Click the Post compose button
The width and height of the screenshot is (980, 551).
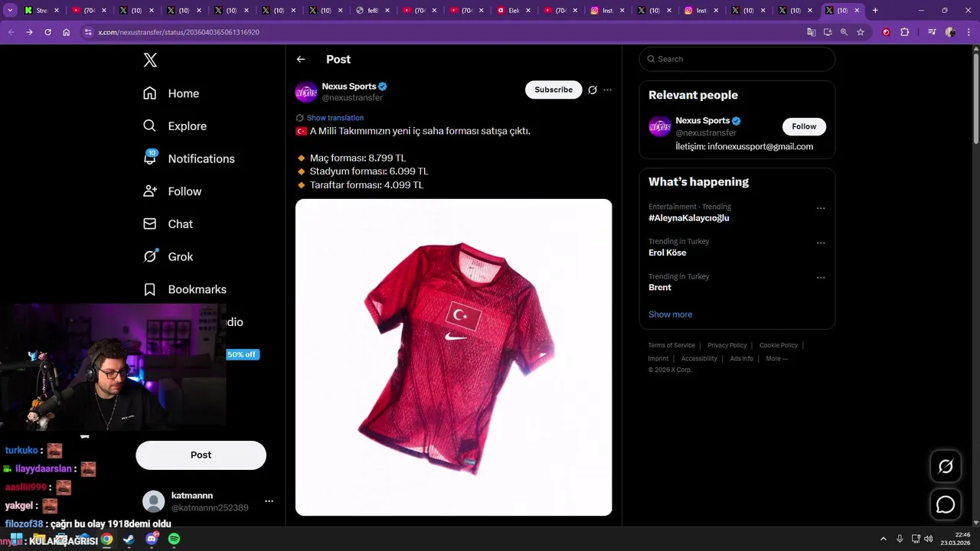[201, 455]
